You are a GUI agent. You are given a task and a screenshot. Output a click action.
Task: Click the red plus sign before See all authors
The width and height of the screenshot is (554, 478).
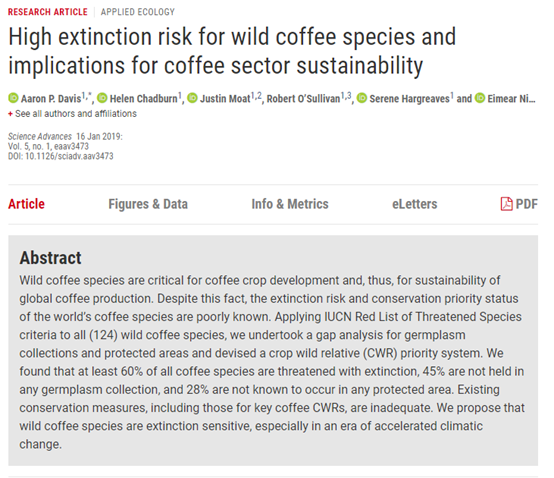[10, 114]
